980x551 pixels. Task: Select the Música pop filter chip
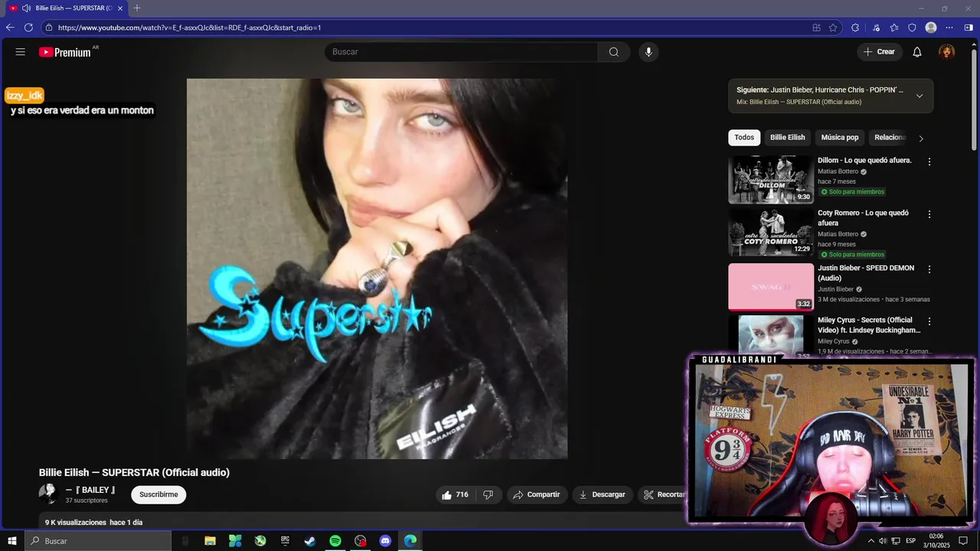tap(840, 138)
